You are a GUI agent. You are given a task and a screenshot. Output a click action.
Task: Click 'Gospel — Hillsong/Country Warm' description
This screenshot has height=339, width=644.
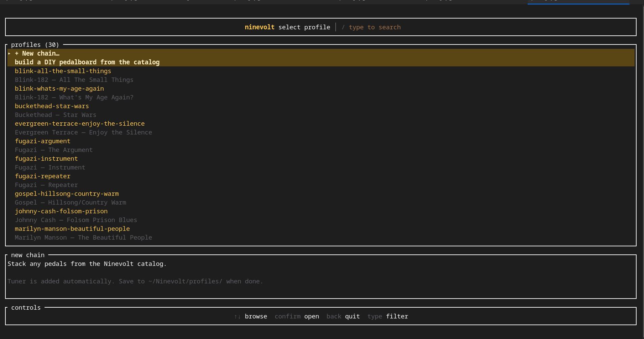[x=71, y=202]
